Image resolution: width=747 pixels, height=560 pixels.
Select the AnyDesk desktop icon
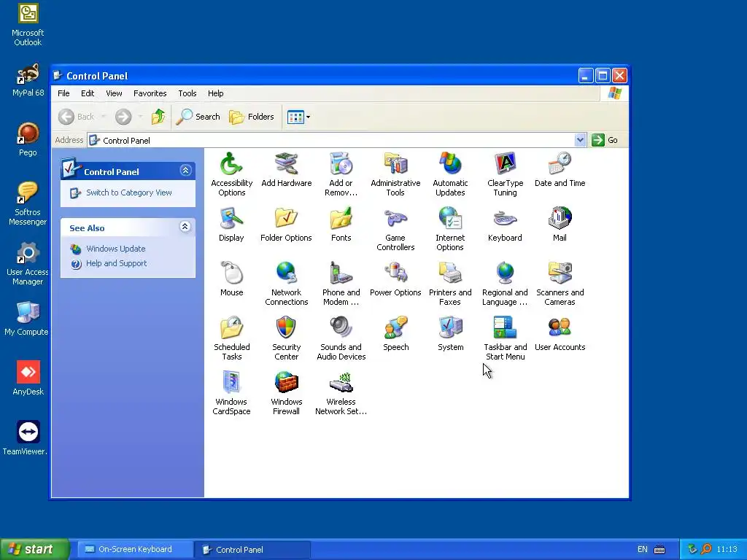pos(28,378)
